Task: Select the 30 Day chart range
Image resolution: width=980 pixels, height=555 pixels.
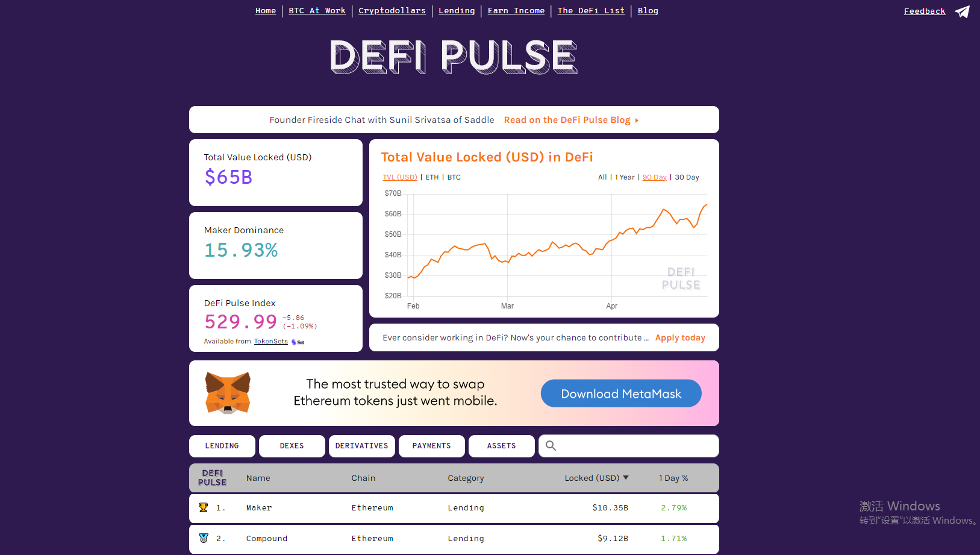Action: (687, 177)
